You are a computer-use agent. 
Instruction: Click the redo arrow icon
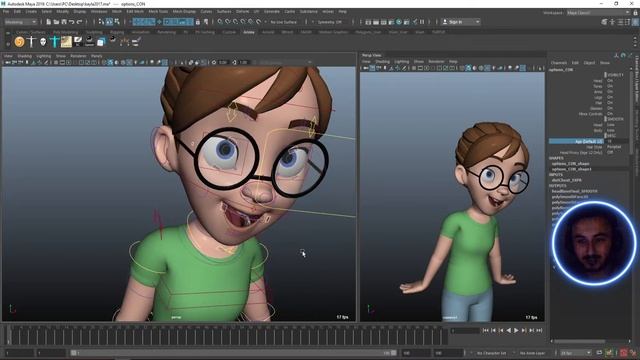[80, 22]
